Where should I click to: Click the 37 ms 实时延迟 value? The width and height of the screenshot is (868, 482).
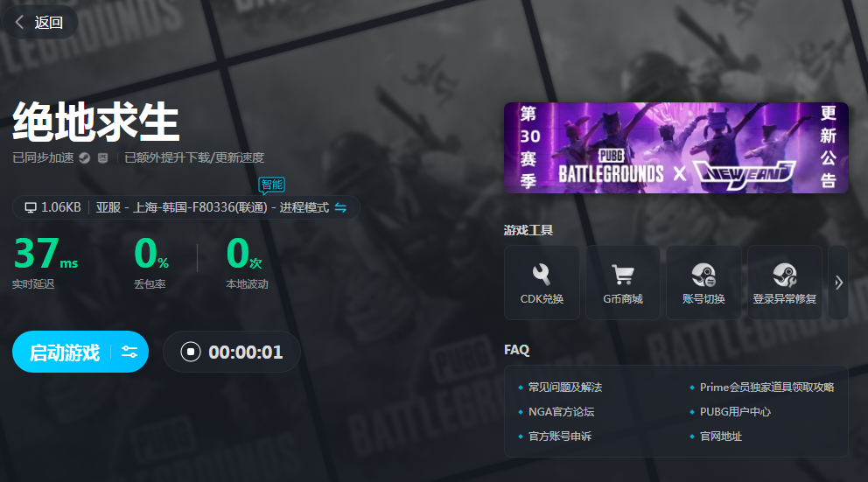tap(45, 254)
